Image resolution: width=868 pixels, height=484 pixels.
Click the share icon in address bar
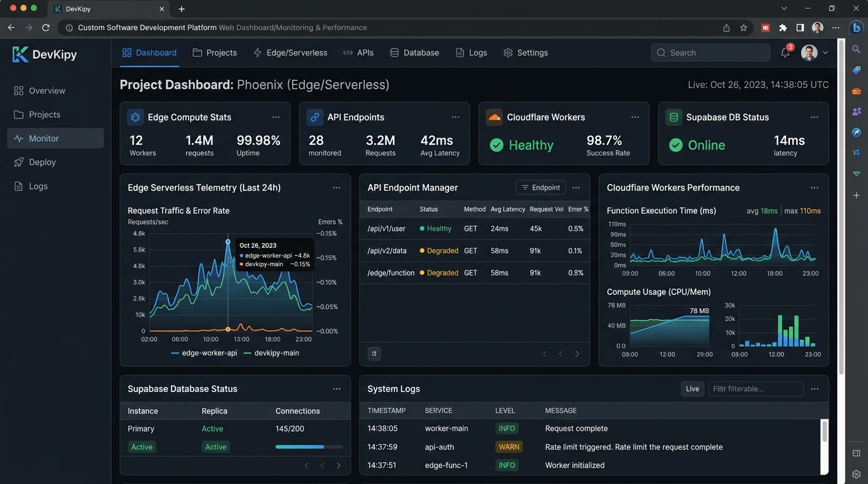click(727, 28)
